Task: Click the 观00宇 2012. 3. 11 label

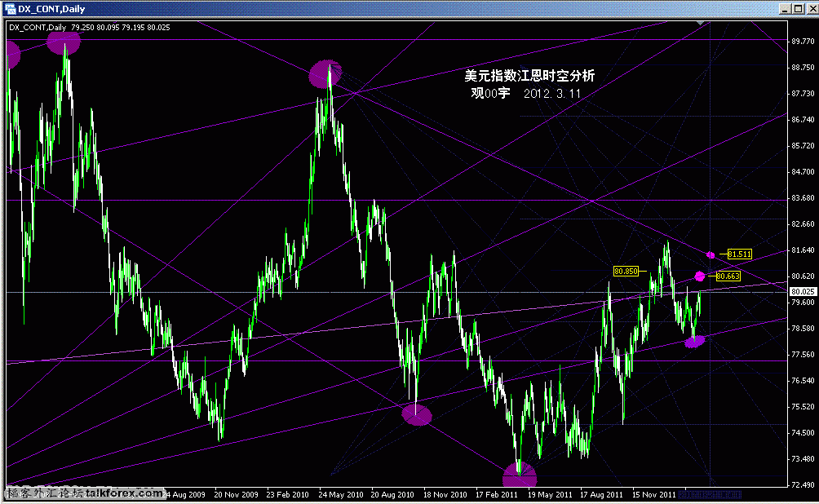Action: 525,94
